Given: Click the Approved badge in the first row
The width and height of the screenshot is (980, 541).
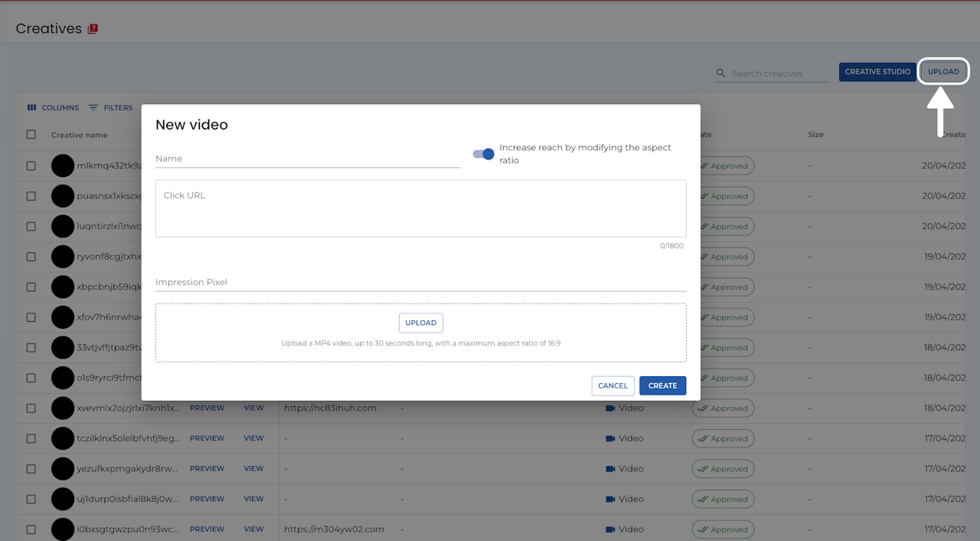Looking at the screenshot, I should (x=723, y=166).
